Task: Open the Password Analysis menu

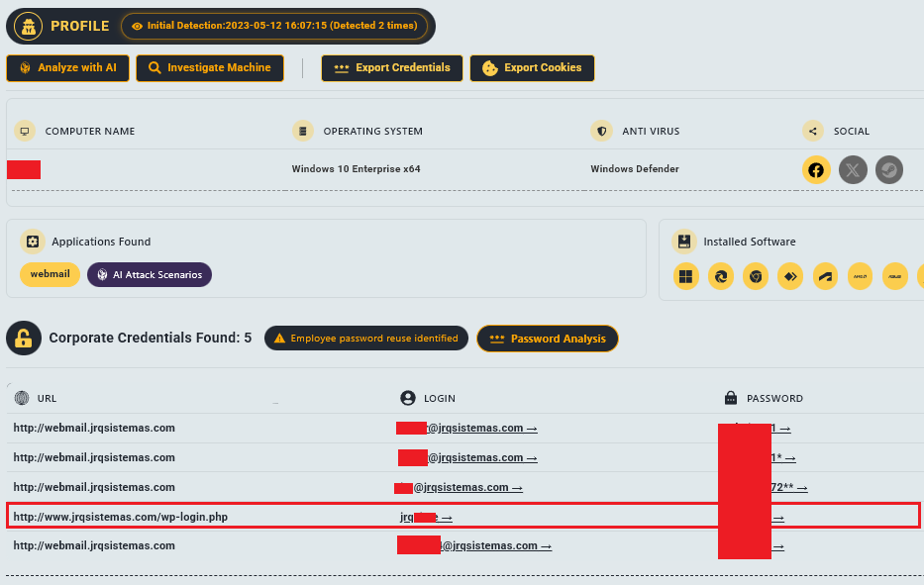Action: click(x=547, y=338)
